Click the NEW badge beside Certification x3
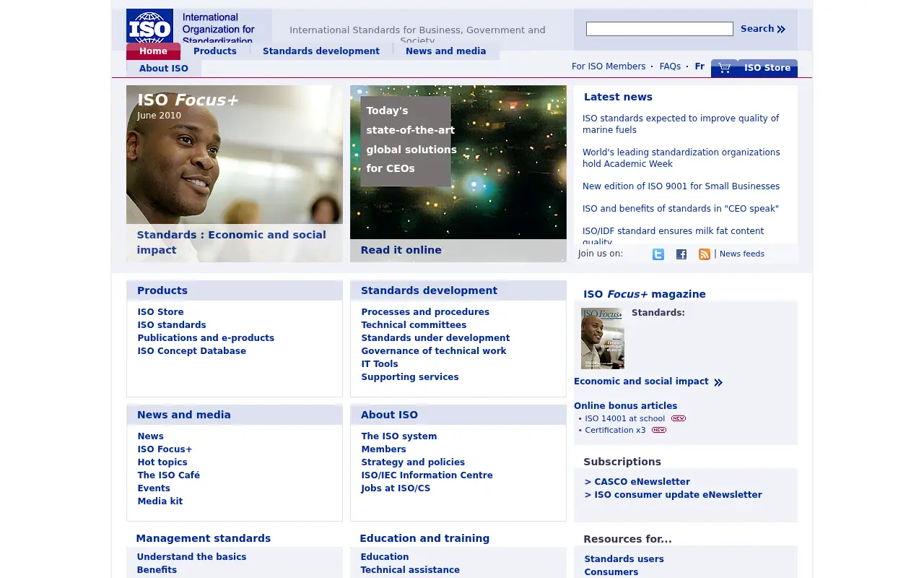The width and height of the screenshot is (924, 578). pos(659,430)
